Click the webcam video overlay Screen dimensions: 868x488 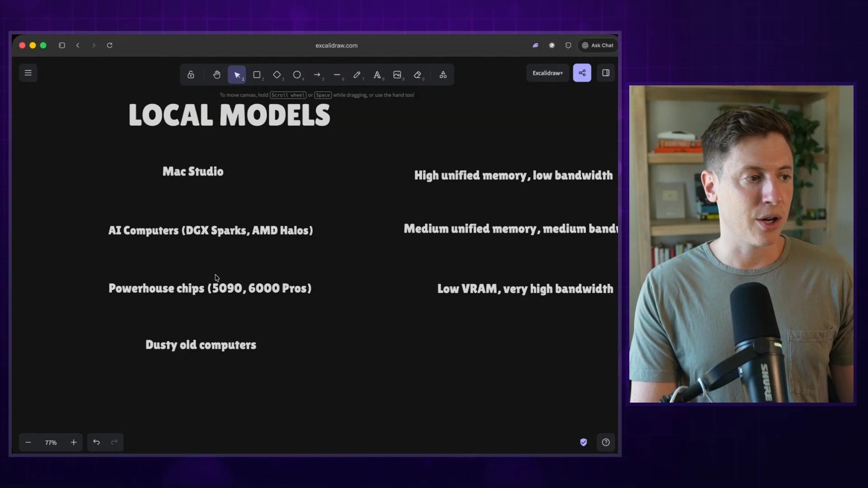pyautogui.click(x=741, y=244)
